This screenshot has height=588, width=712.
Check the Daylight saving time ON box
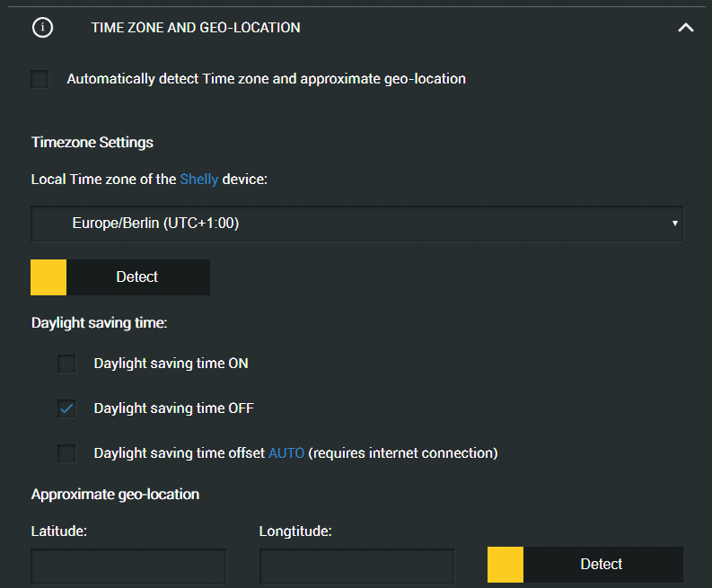tap(66, 364)
